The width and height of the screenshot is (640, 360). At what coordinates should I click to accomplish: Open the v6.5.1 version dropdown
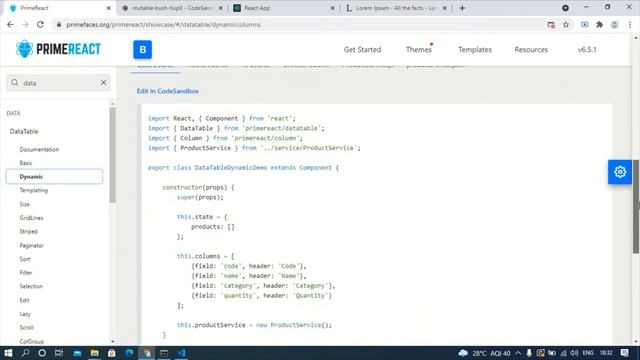coord(587,49)
